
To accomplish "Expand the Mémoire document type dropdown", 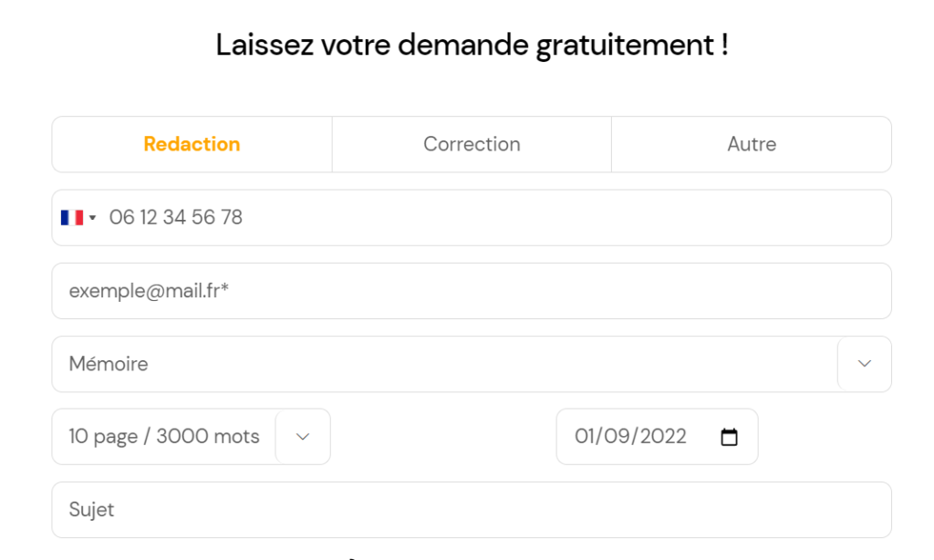I will tap(864, 363).
